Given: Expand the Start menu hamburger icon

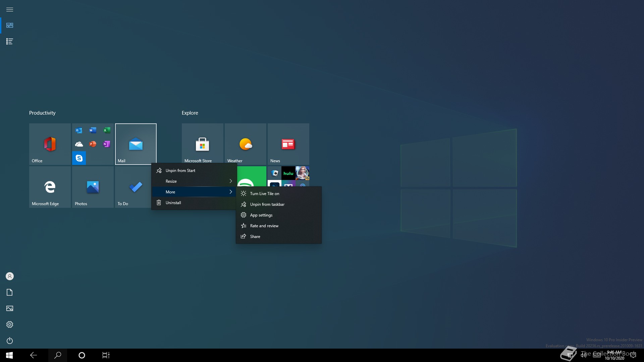Looking at the screenshot, I should [x=10, y=9].
